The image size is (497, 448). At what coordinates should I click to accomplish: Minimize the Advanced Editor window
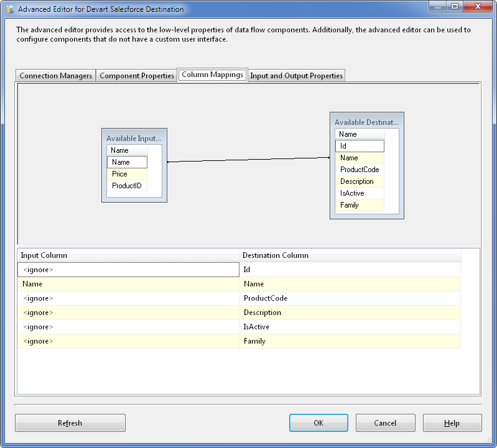[438, 6]
